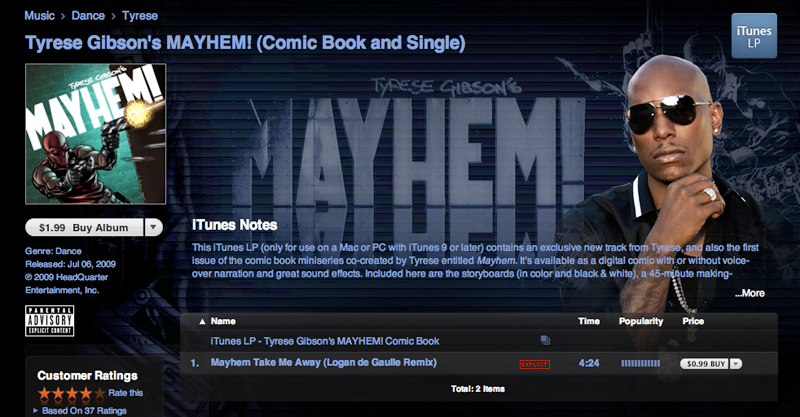Image resolution: width=800 pixels, height=417 pixels.
Task: Click the booklet icon beside the iTunes LP row
Action: pos(545,340)
